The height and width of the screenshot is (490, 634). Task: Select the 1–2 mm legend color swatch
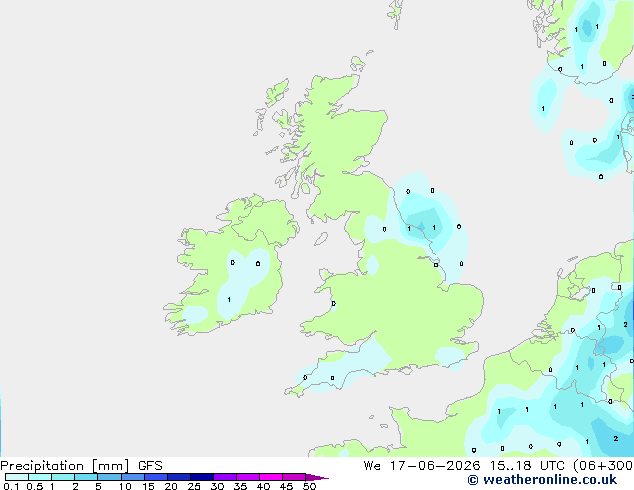point(63,477)
